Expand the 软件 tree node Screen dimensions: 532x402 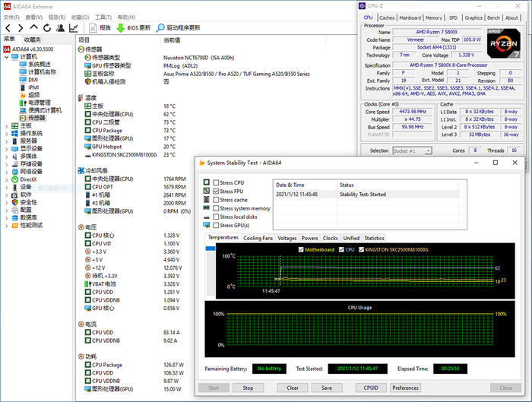click(x=6, y=195)
